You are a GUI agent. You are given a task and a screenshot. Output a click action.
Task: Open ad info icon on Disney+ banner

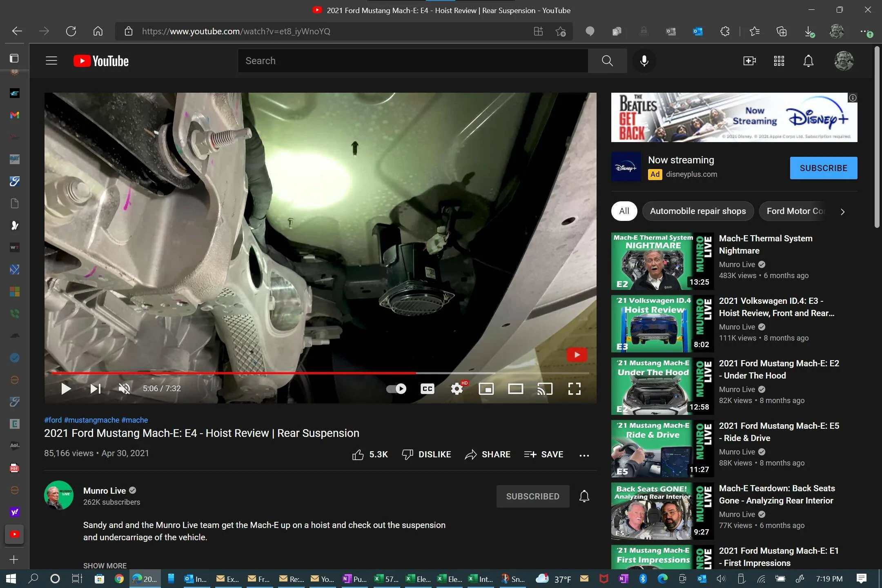pyautogui.click(x=853, y=98)
